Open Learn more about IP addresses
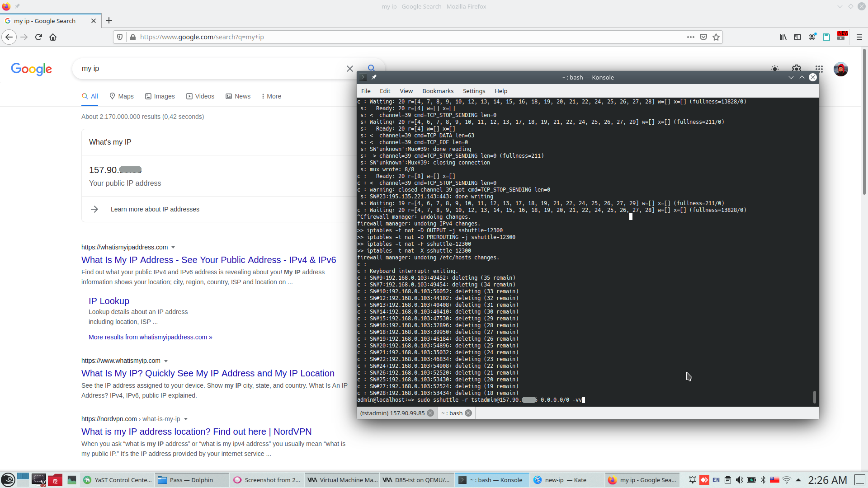 tap(155, 209)
